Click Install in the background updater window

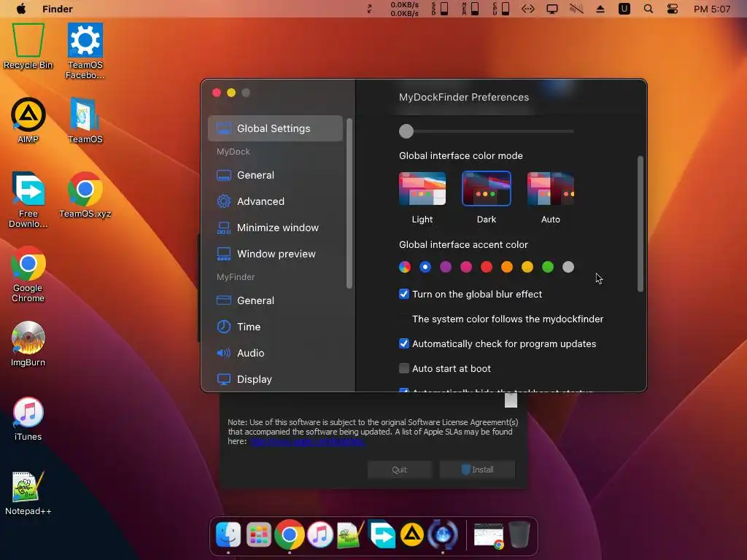coord(477,470)
